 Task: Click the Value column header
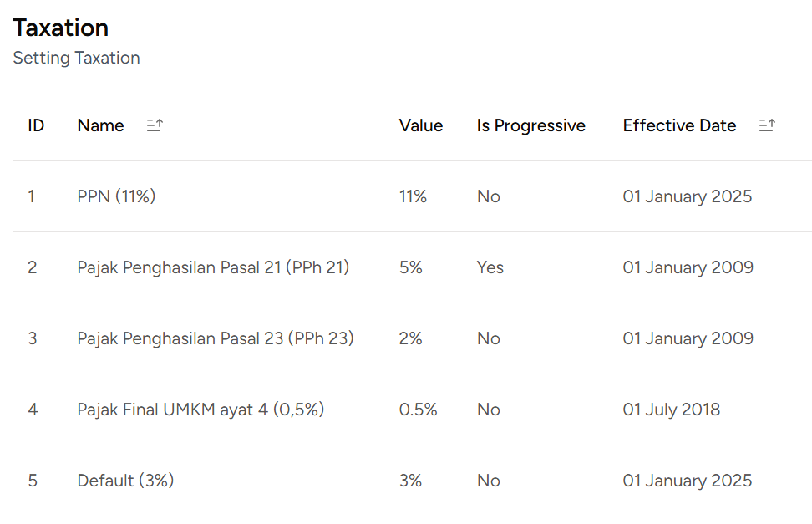click(x=421, y=125)
